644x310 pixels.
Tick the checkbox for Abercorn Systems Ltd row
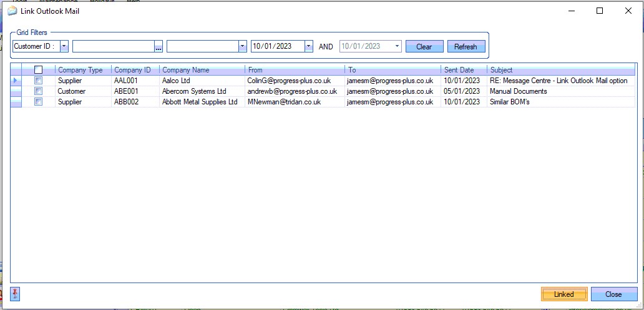coord(39,91)
